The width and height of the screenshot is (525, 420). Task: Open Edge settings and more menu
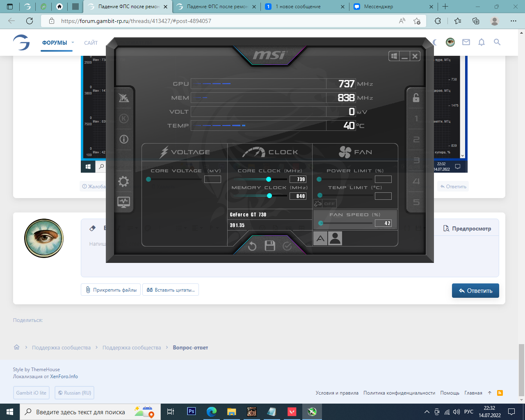pos(514,21)
